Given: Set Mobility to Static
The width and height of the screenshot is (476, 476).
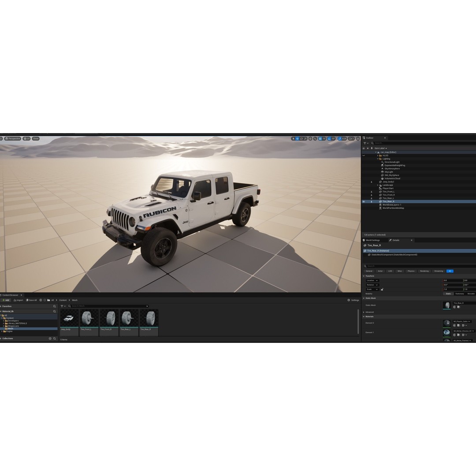Looking at the screenshot, I should point(448,294).
